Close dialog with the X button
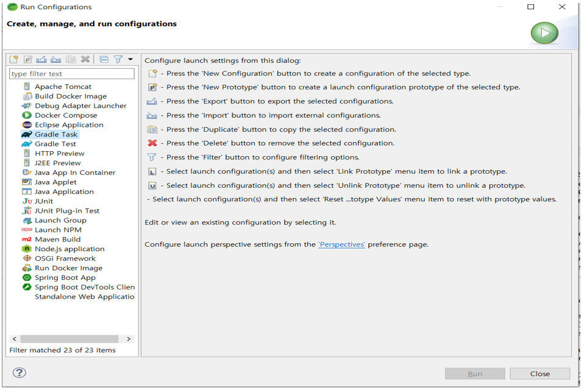 (x=563, y=7)
